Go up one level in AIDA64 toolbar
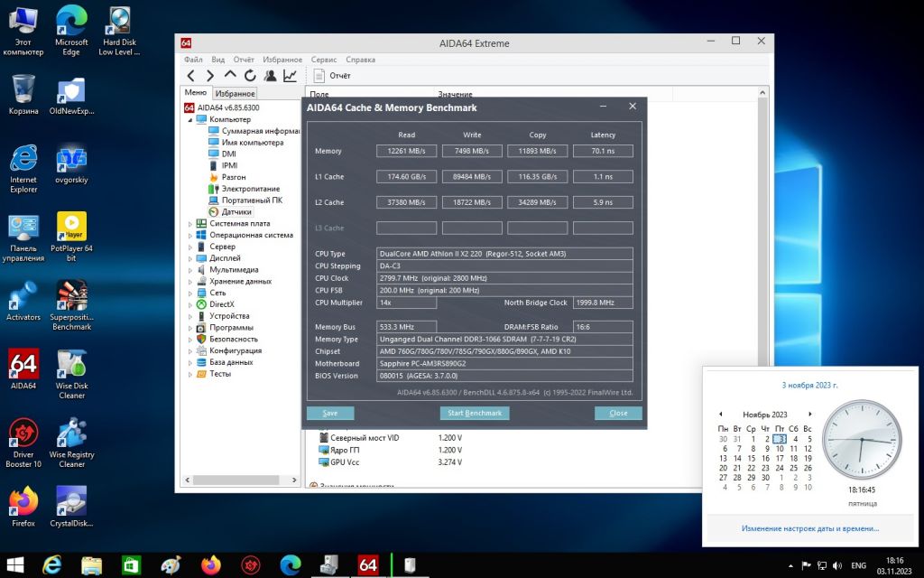 tap(230, 75)
